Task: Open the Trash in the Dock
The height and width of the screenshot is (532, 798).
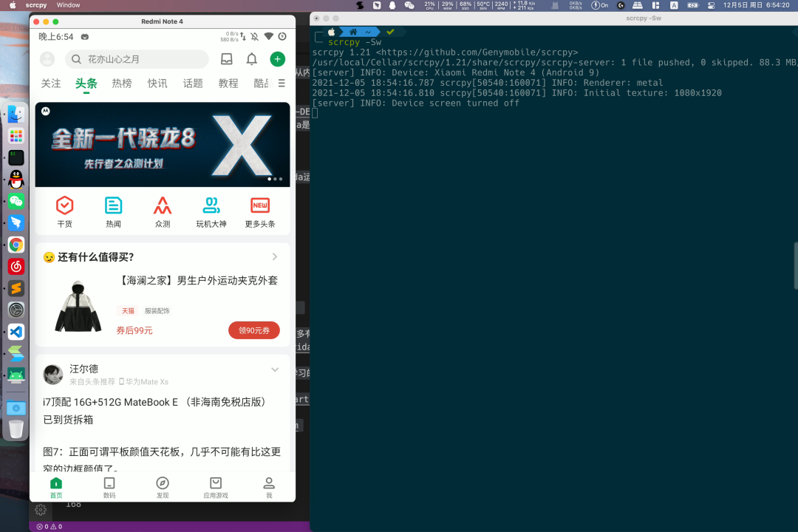Action: click(x=16, y=429)
